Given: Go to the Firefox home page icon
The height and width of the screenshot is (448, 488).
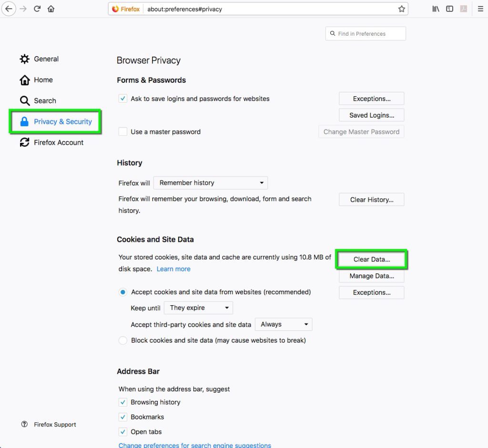Looking at the screenshot, I should click(x=51, y=9).
